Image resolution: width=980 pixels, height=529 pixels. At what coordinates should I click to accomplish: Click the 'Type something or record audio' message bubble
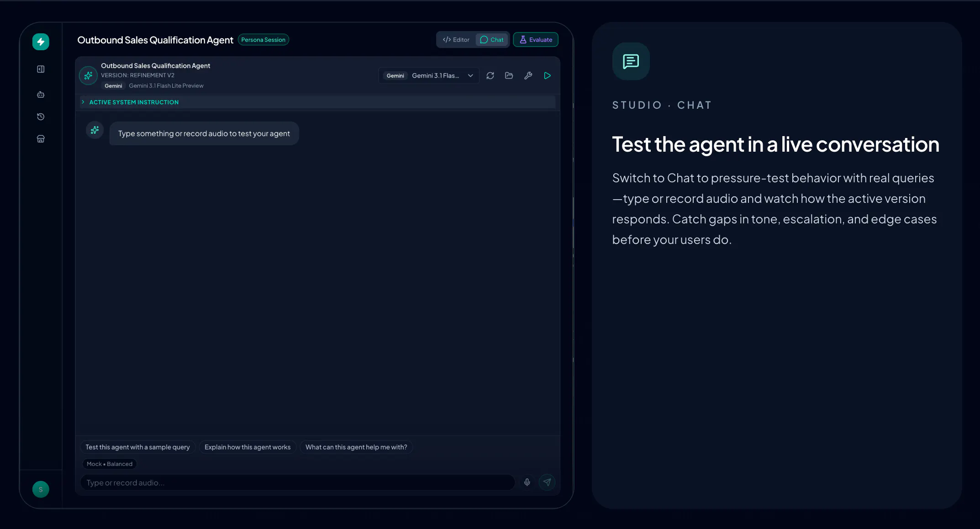coord(204,133)
